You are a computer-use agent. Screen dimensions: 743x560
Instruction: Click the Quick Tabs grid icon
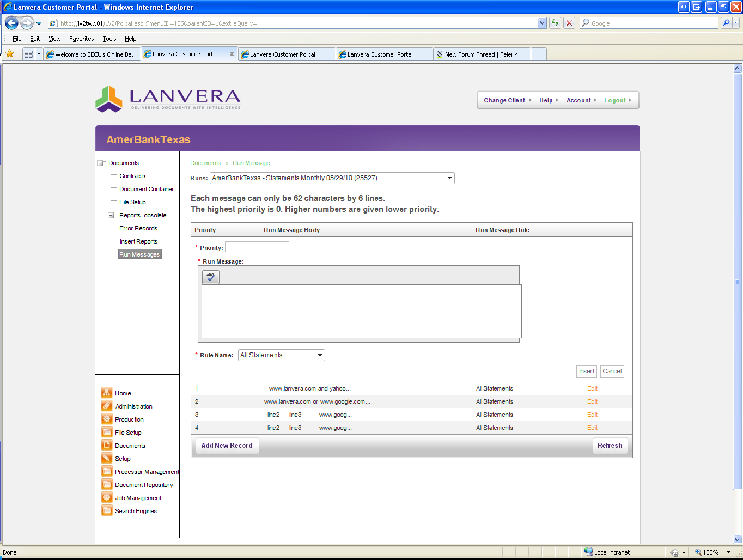click(x=29, y=54)
